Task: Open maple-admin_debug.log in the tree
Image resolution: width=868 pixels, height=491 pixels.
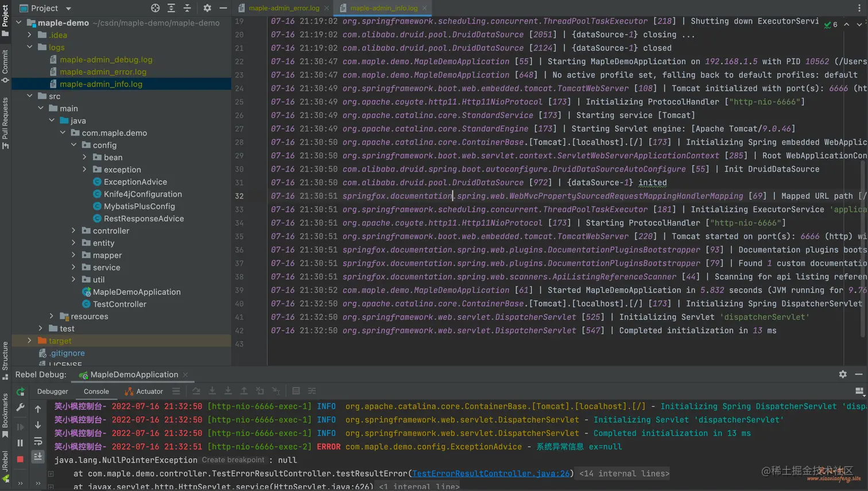Action: coord(106,60)
